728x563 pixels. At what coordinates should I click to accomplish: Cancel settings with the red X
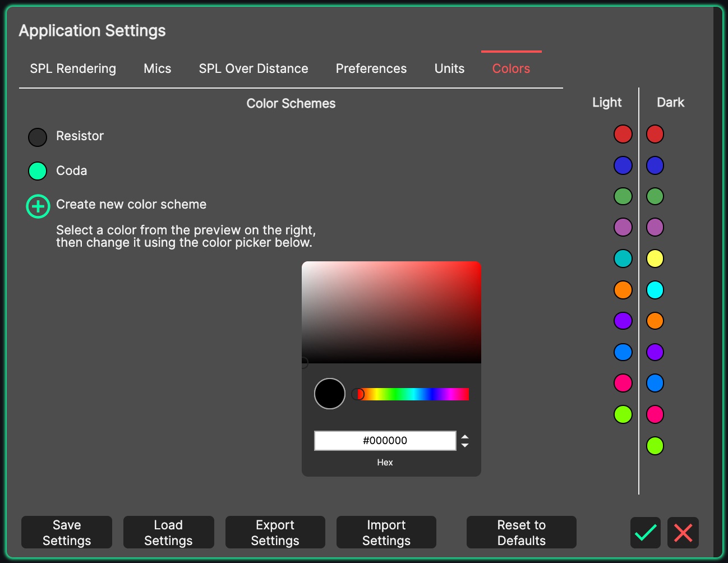[683, 533]
